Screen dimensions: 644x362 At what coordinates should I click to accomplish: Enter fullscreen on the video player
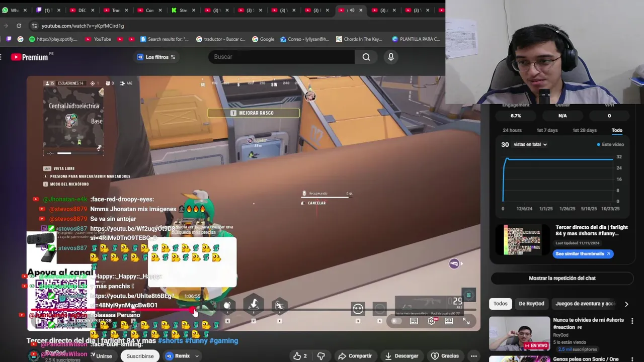pyautogui.click(x=466, y=321)
